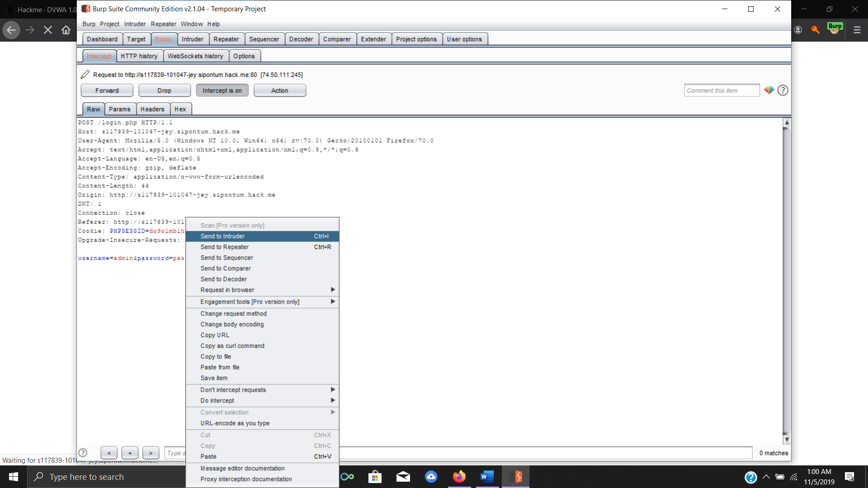Click the Forward button
868x488 pixels.
(x=107, y=90)
